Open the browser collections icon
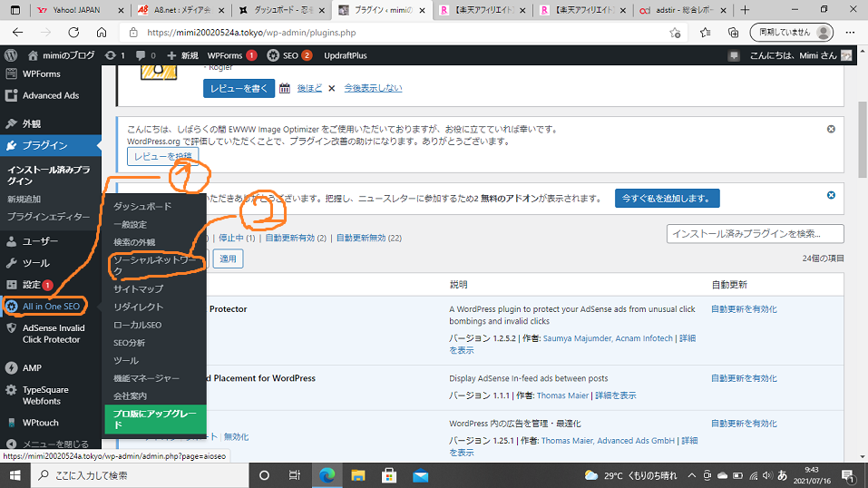The width and height of the screenshot is (868, 488). (x=733, y=33)
